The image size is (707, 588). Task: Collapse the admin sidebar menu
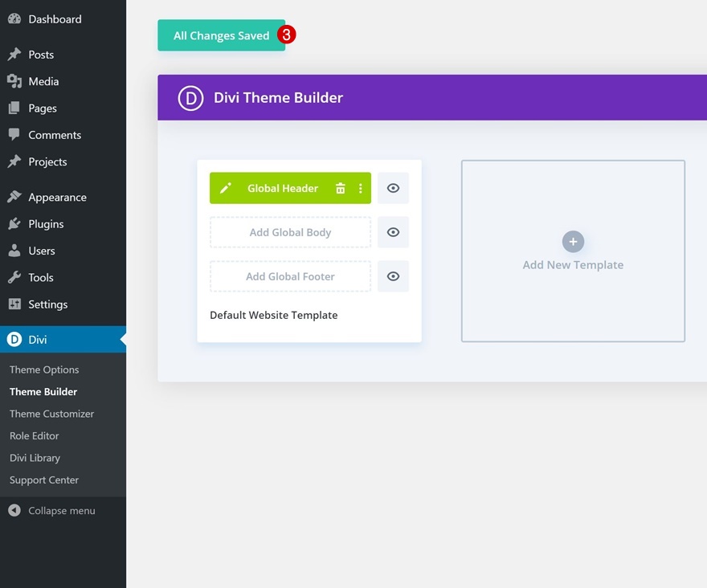pyautogui.click(x=52, y=510)
